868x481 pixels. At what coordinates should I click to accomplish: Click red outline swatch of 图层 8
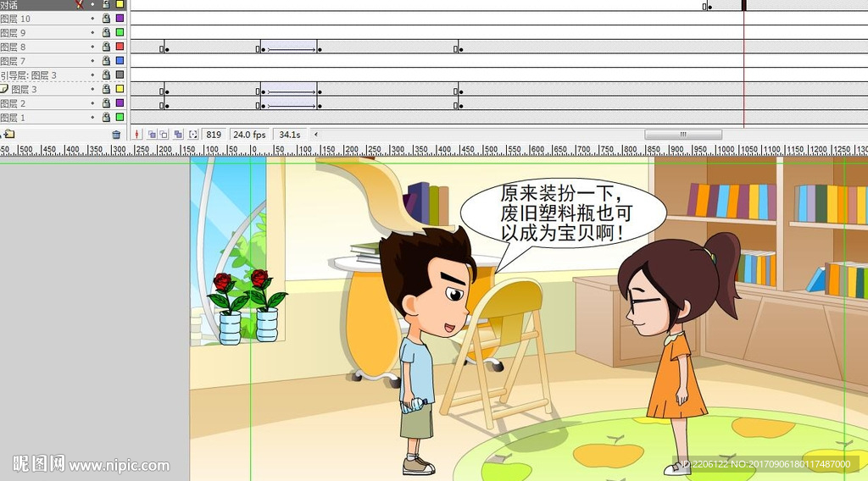pyautogui.click(x=120, y=47)
